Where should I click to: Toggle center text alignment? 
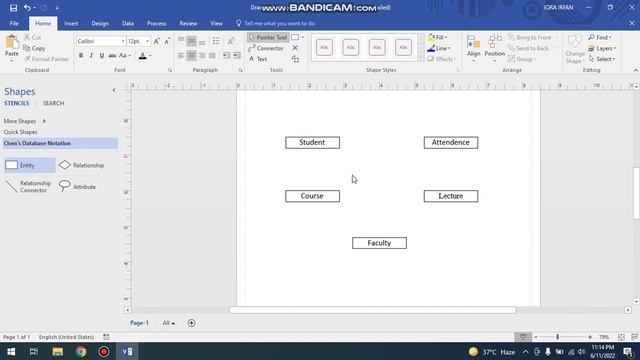coord(191,56)
